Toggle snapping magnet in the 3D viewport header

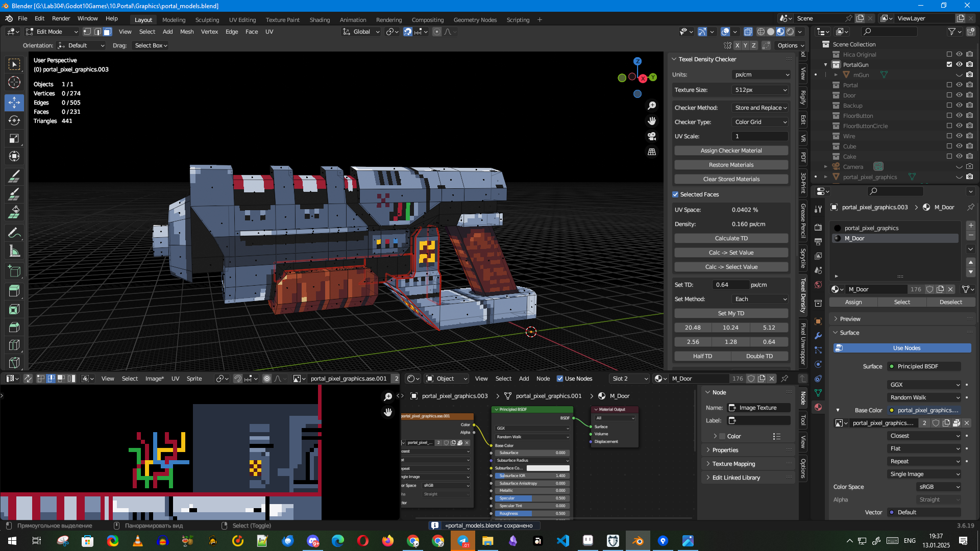(408, 32)
